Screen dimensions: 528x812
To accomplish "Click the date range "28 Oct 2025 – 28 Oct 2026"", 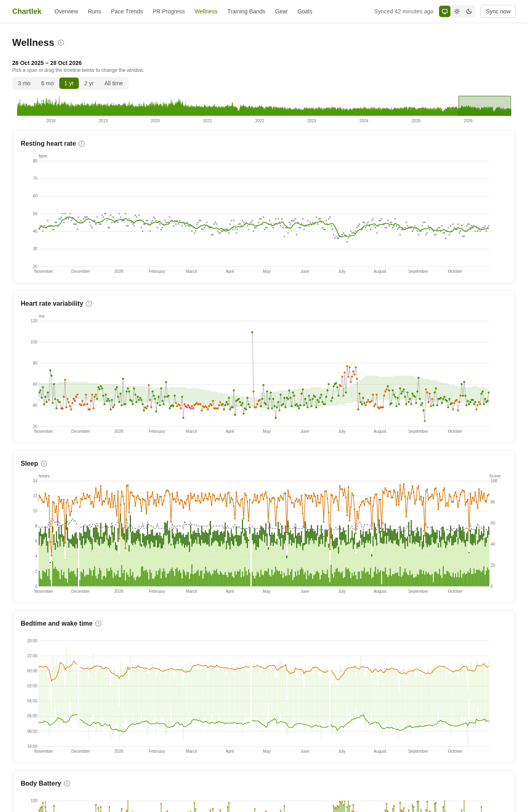I will (47, 63).
